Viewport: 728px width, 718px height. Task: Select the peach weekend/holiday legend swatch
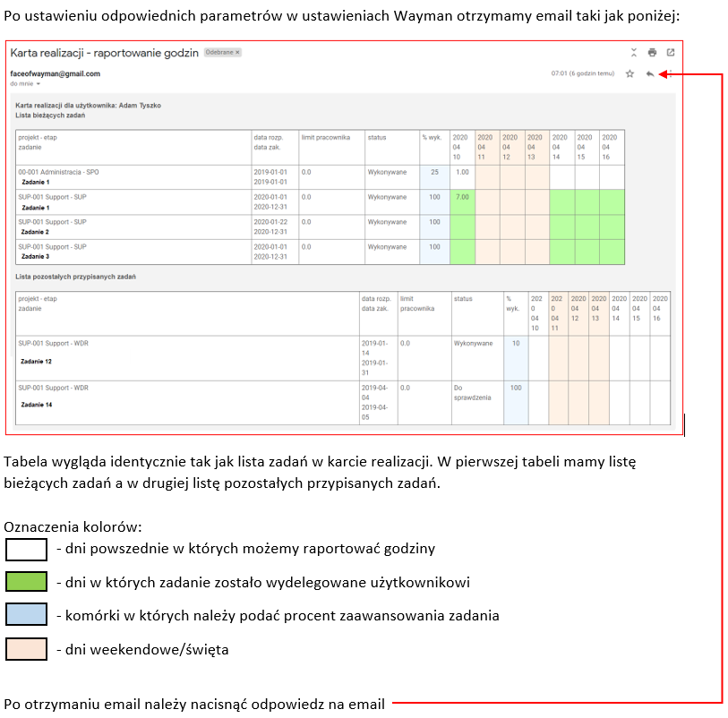click(x=27, y=649)
